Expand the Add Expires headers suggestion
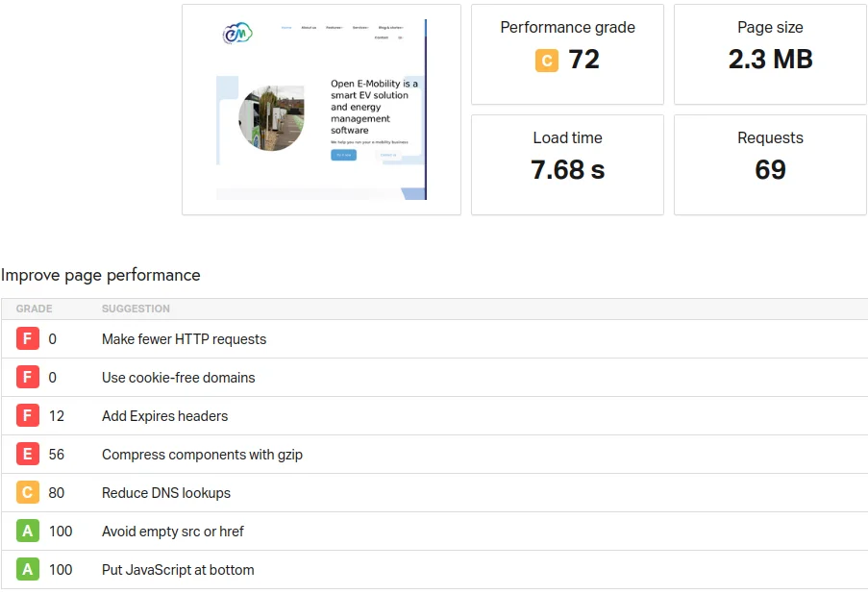 (x=164, y=416)
